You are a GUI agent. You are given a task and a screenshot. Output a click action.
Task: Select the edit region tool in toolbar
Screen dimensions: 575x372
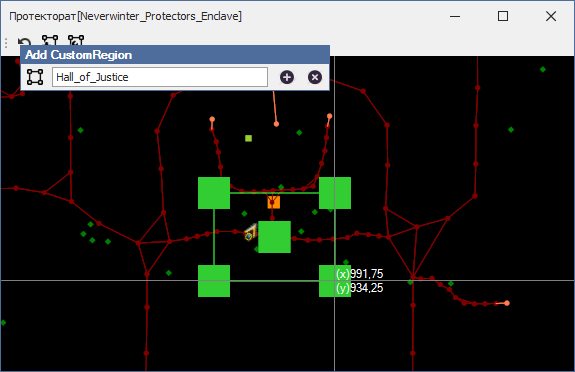click(x=76, y=40)
